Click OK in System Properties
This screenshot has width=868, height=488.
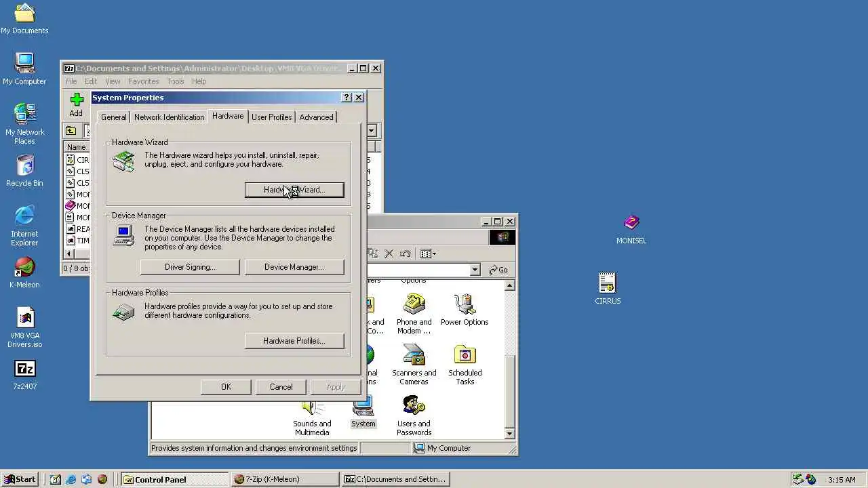tap(226, 387)
